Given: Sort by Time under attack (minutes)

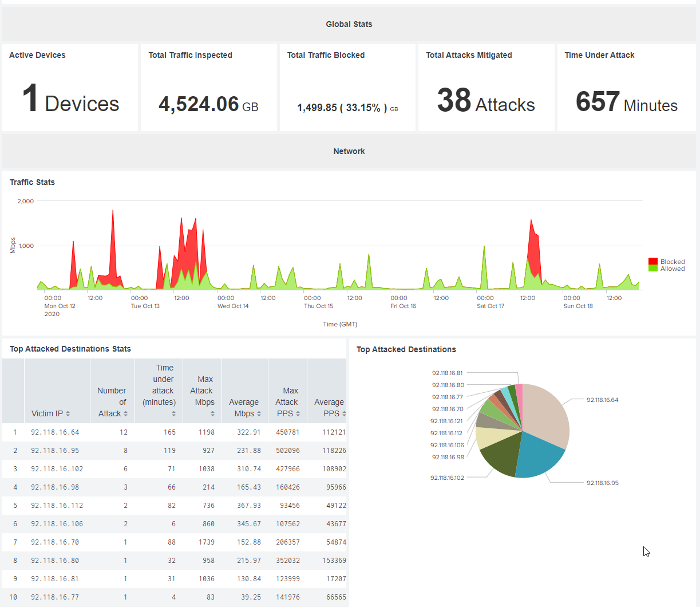Looking at the screenshot, I should pyautogui.click(x=164, y=391).
